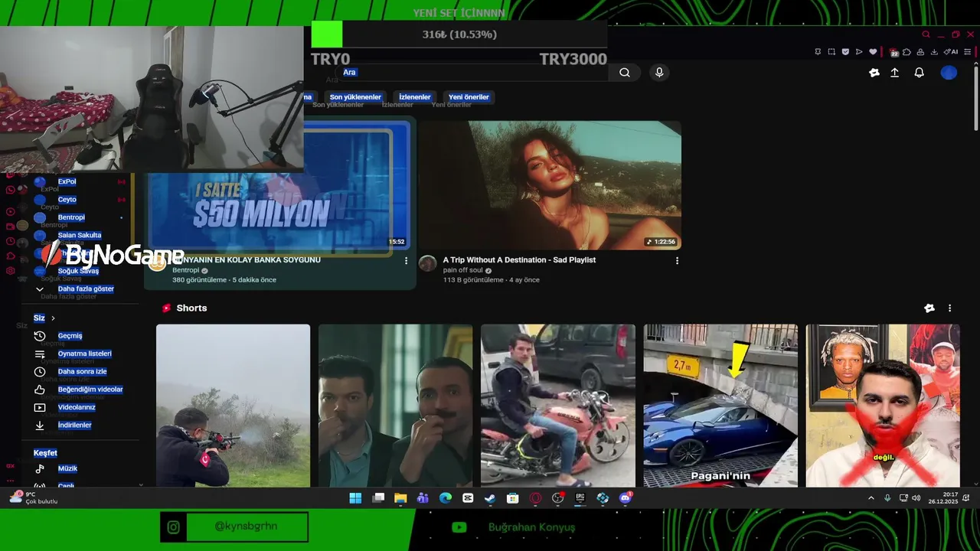Select Son yüklenenler filter chip
Viewport: 980px width, 551px height.
point(355,97)
